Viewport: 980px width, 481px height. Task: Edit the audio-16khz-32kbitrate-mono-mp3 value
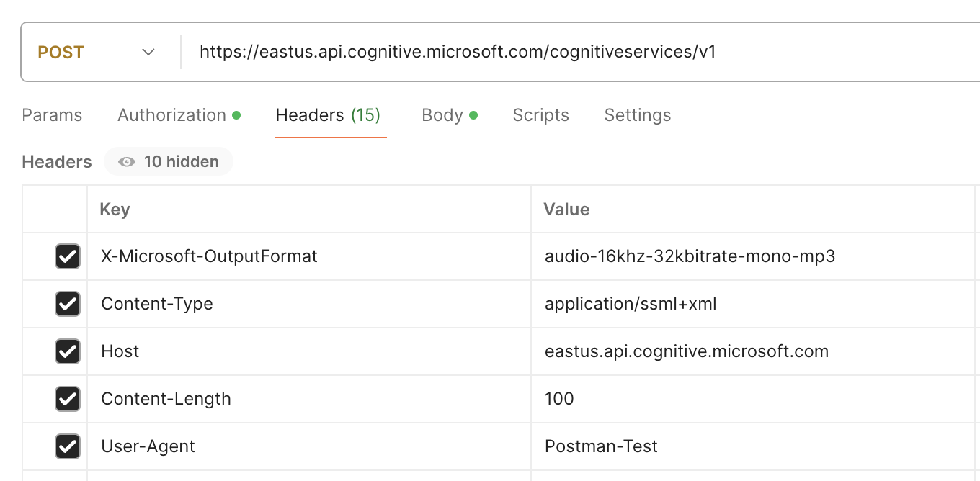(x=690, y=256)
